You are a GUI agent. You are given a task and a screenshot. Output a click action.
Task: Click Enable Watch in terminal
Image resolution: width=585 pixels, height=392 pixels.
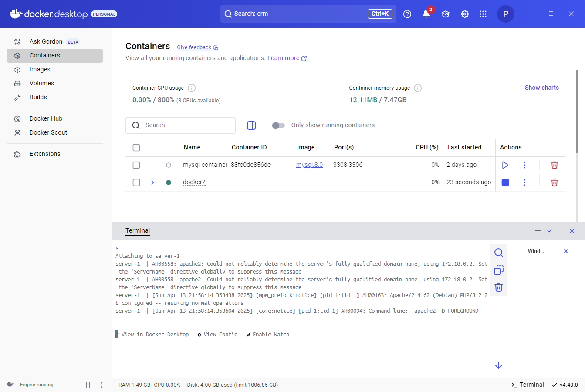point(271,335)
